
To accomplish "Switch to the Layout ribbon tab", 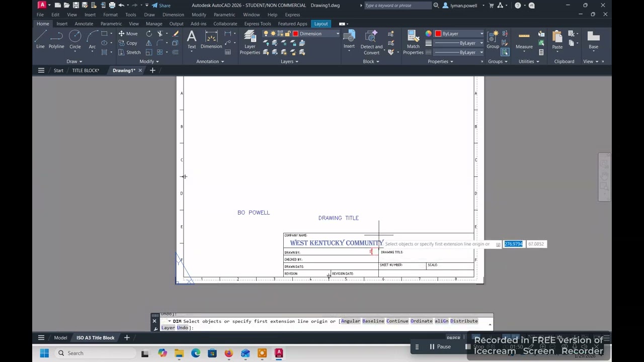I will point(320,24).
